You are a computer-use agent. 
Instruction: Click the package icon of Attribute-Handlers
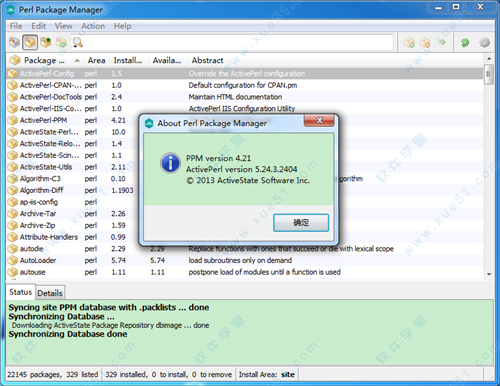13,237
